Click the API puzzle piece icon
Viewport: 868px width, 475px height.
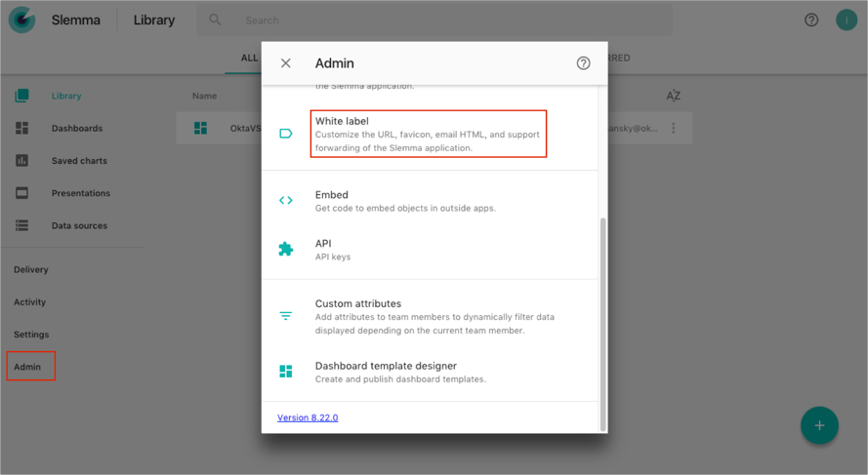[x=286, y=250]
